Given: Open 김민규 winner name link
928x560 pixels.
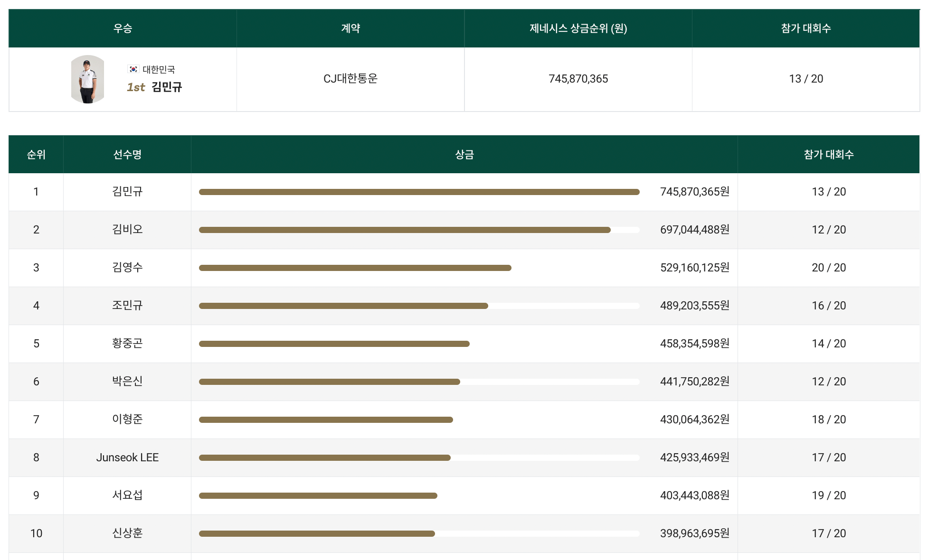Looking at the screenshot, I should 167,87.
